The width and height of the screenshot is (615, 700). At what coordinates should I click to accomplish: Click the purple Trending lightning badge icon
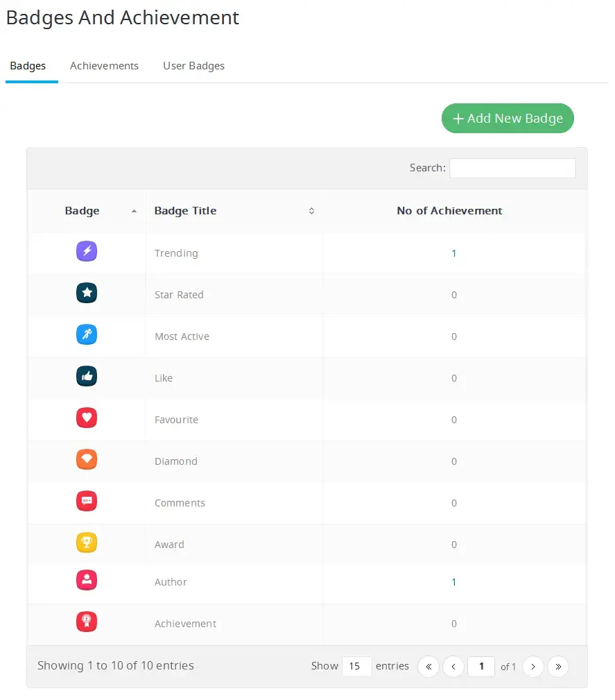pos(87,251)
